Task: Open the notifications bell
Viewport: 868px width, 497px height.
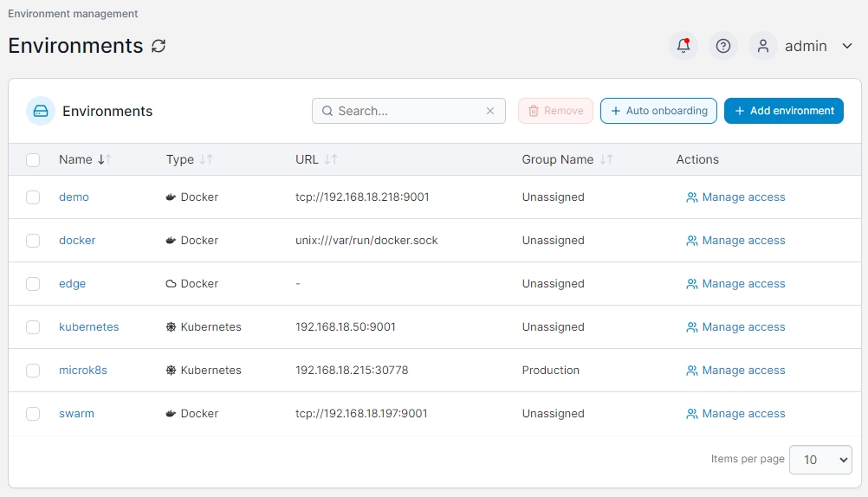Action: click(x=683, y=46)
